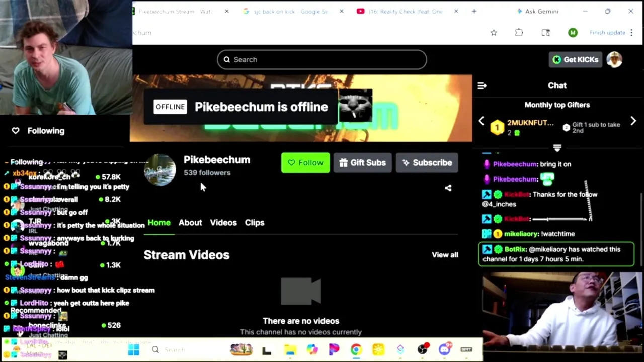Open the Chrome three-dot menu
Viewport: 644px width, 362px height.
(631, 33)
